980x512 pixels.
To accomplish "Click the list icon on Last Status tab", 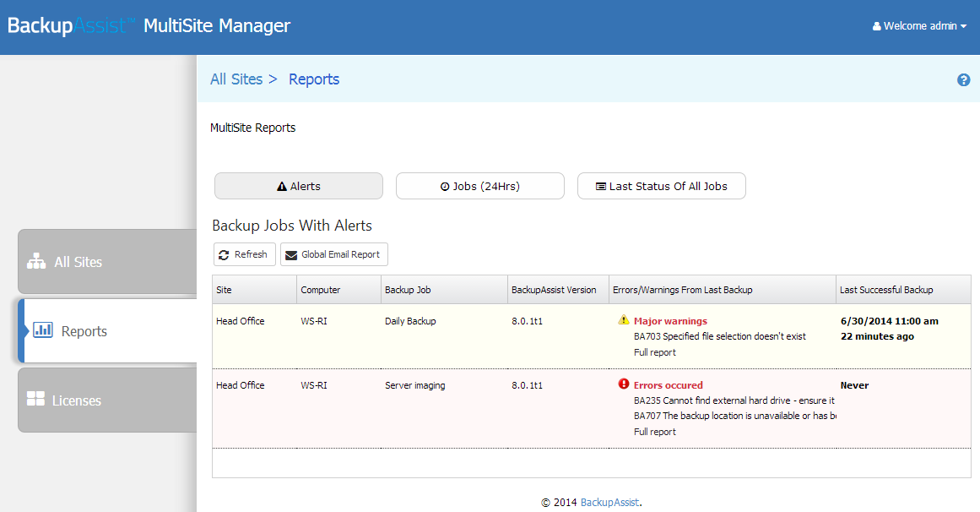I will [x=601, y=187].
